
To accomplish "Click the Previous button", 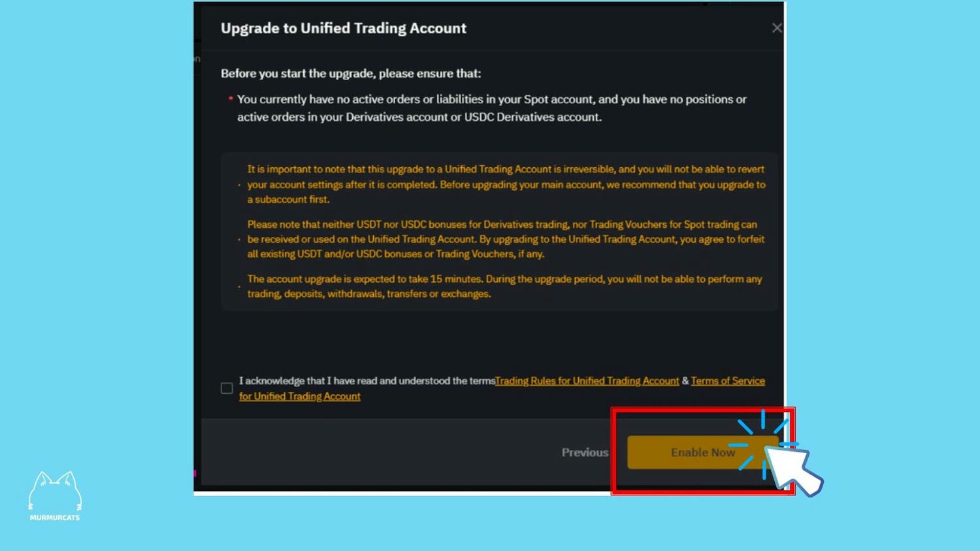I will tap(585, 452).
